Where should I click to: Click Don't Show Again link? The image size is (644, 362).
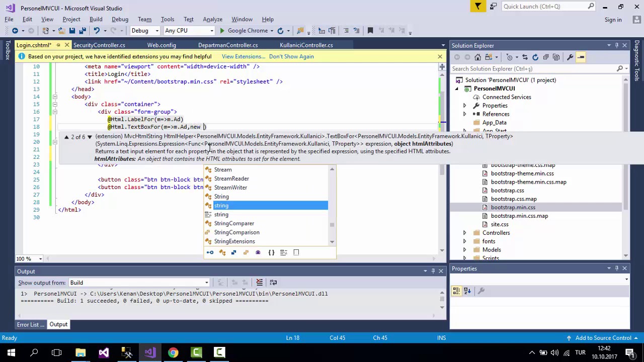(x=291, y=56)
